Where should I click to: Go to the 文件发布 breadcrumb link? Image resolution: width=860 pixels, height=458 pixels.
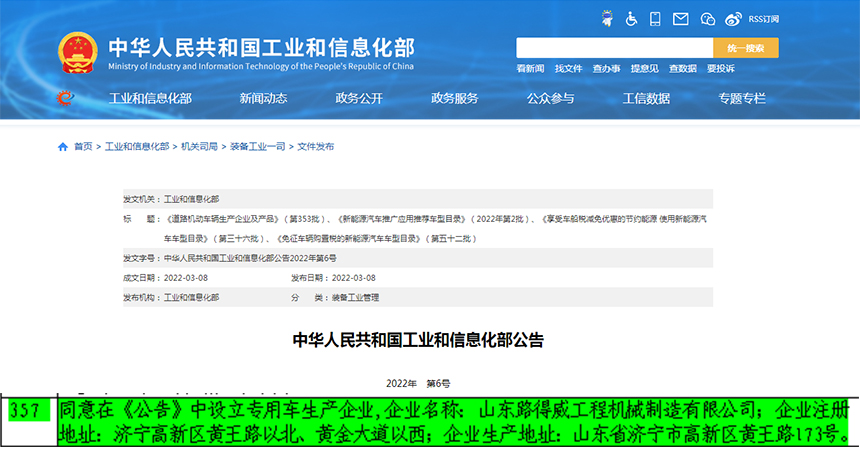click(315, 146)
